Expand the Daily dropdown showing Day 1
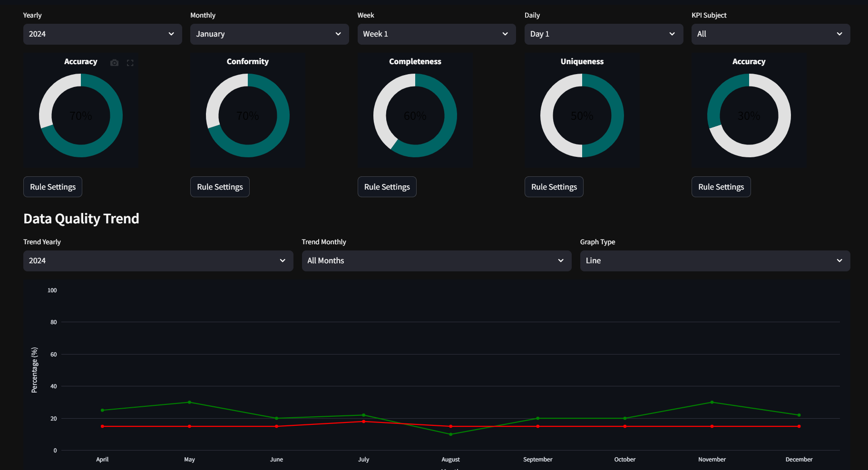This screenshot has width=868, height=470. [603, 34]
